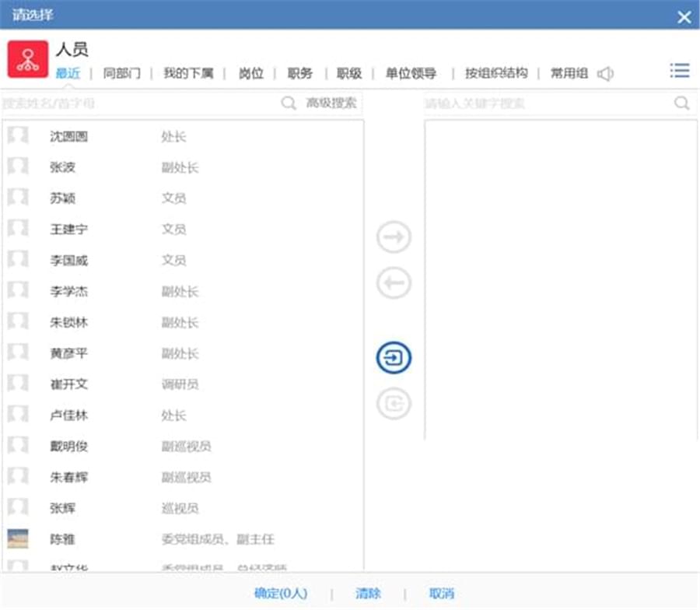Switch to the 同部门 tab
Image resolution: width=700 pixels, height=610 pixels.
pos(122,73)
